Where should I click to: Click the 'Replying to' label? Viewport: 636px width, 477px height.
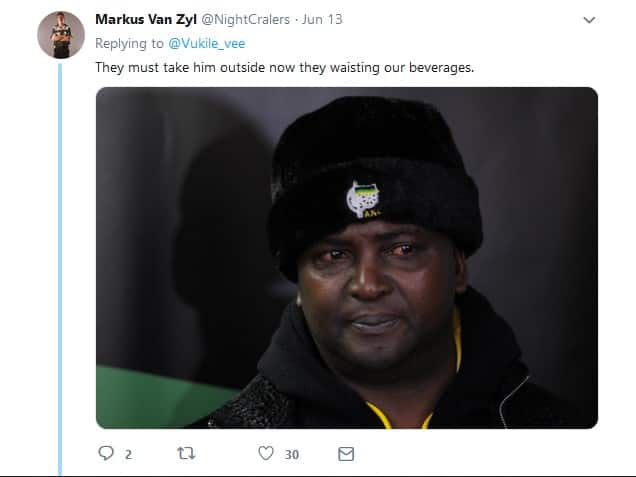point(129,43)
